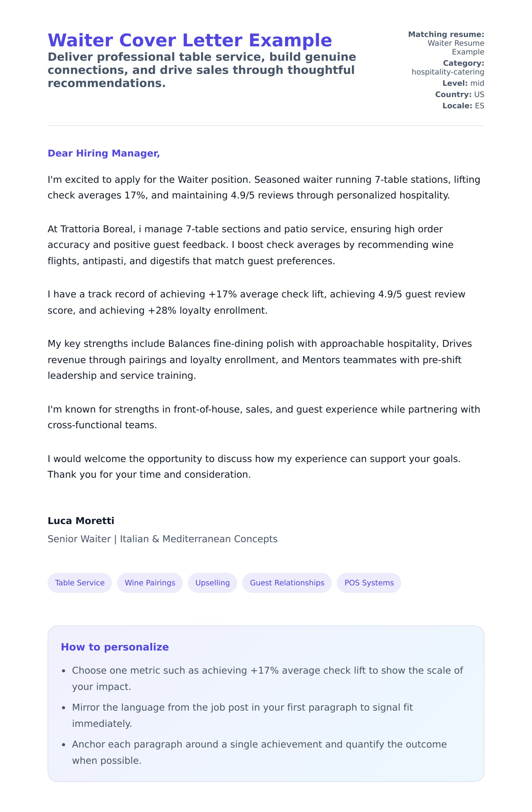
Task: Click the POS Systems tag
Action: click(x=369, y=583)
